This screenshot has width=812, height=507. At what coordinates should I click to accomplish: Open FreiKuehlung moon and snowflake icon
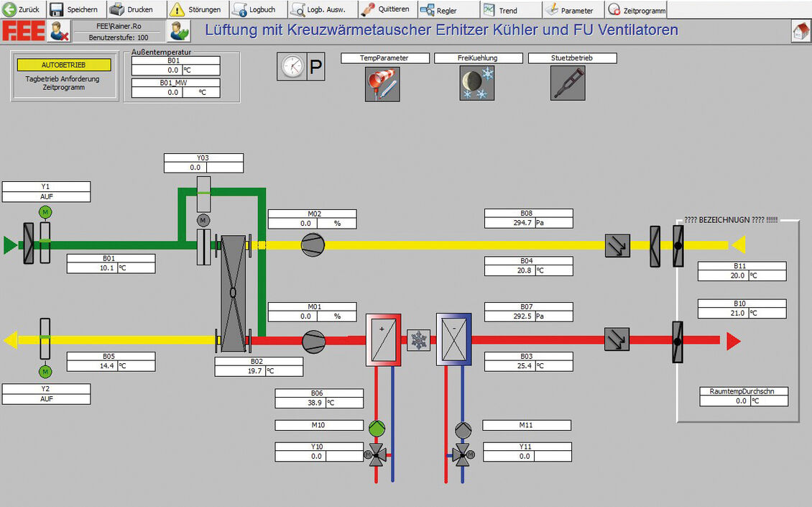point(477,83)
